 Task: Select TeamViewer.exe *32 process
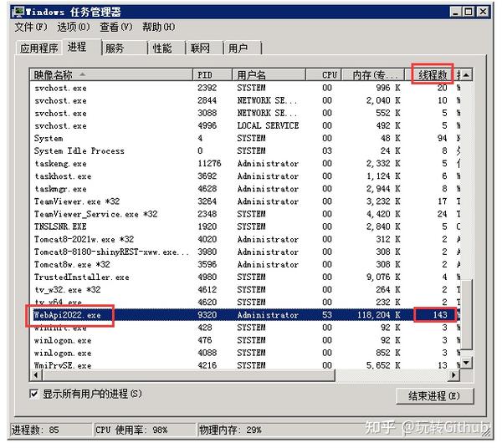[244, 201]
